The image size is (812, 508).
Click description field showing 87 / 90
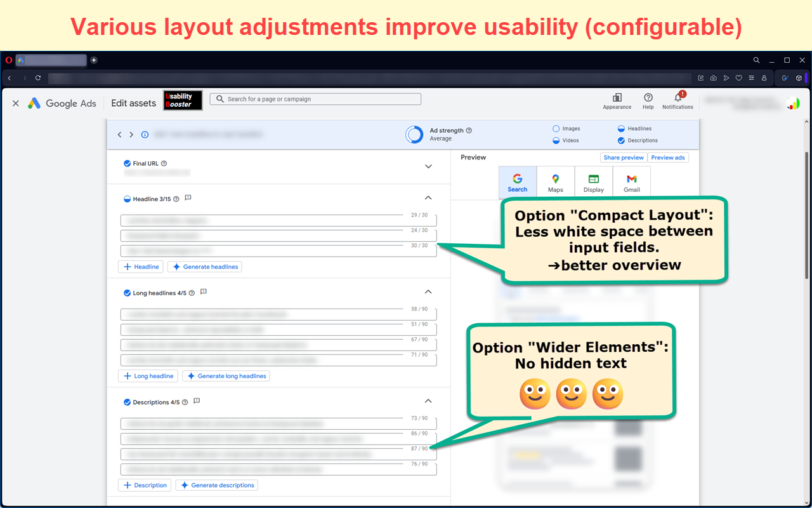tap(278, 454)
